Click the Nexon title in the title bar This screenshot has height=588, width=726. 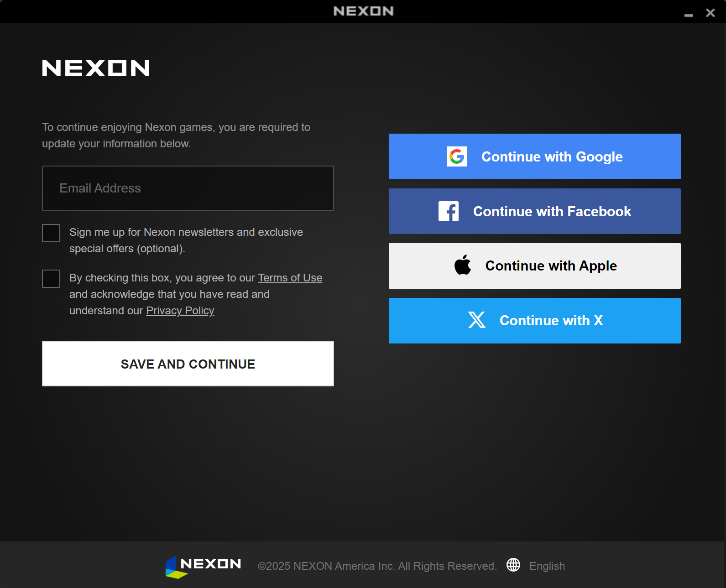(x=363, y=11)
